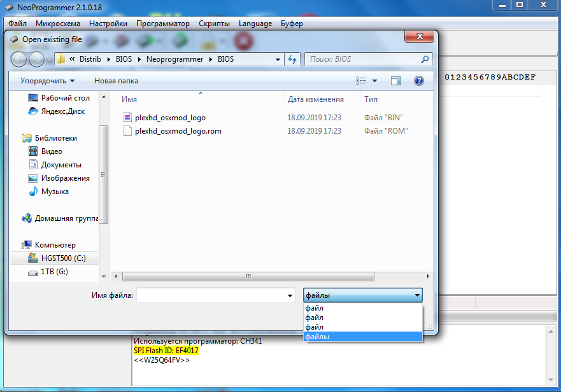561x392 pixels.
Task: Select Компьютер in the navigation pane
Action: 48,245
